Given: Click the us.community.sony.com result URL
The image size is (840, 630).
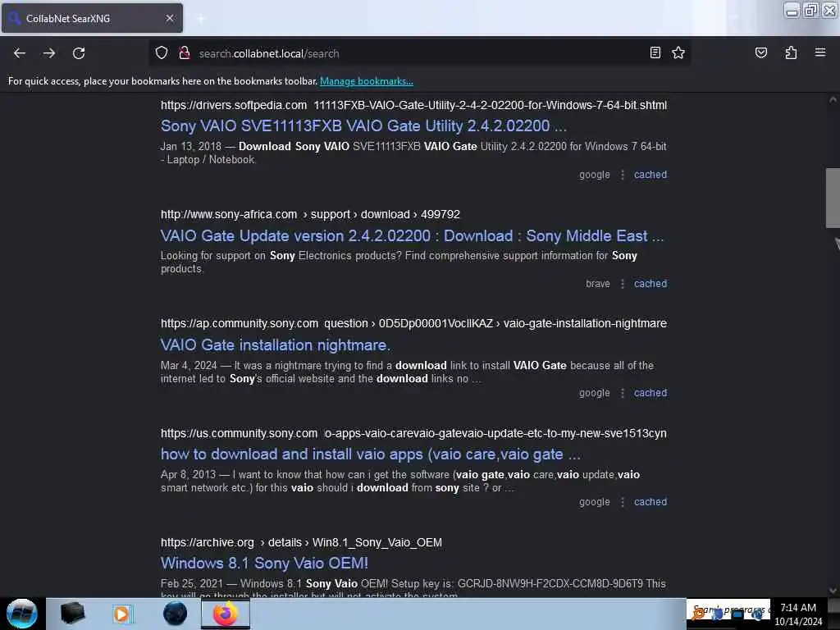Looking at the screenshot, I should [413, 433].
